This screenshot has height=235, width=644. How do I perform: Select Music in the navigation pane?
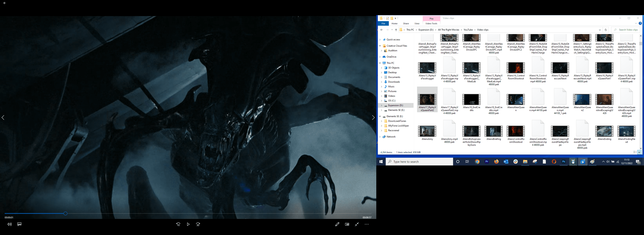coord(391,87)
